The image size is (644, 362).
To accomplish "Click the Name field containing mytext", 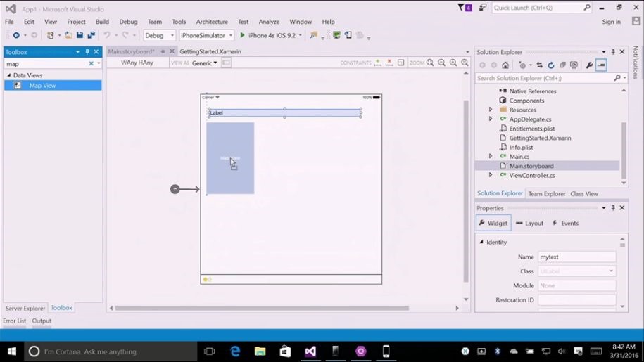I will (x=576, y=257).
